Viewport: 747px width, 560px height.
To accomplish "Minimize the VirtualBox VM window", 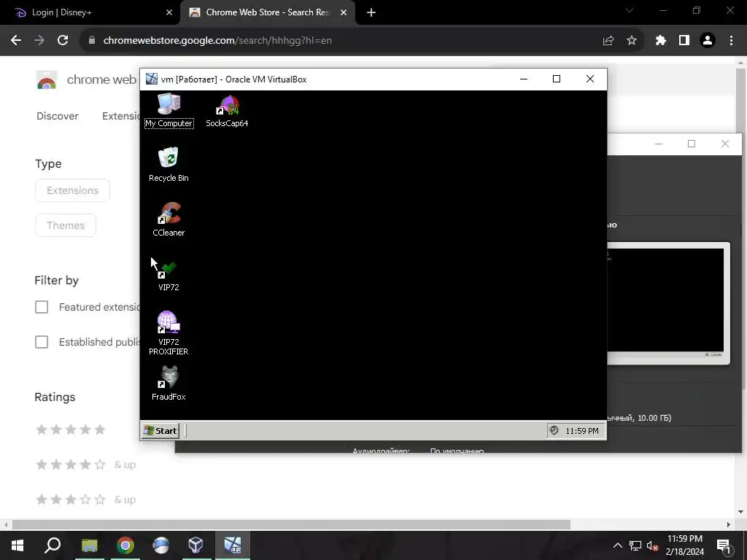I will pyautogui.click(x=524, y=79).
